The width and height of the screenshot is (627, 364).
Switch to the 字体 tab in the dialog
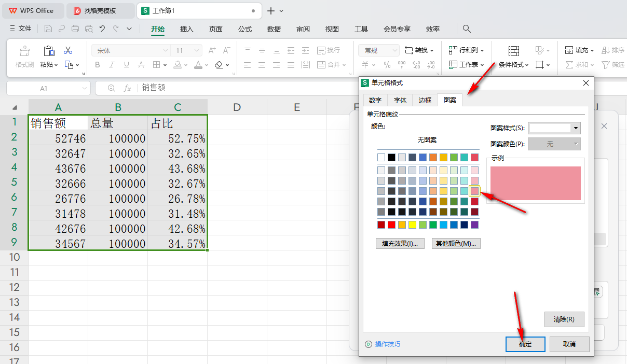tap(400, 101)
